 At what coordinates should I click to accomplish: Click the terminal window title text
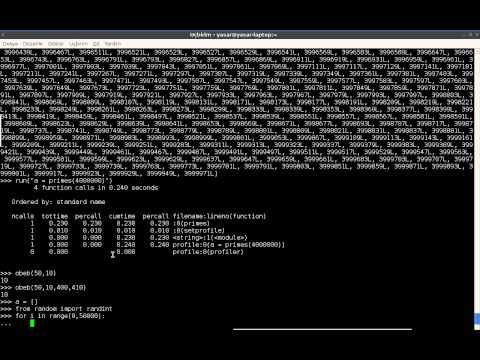click(x=233, y=35)
